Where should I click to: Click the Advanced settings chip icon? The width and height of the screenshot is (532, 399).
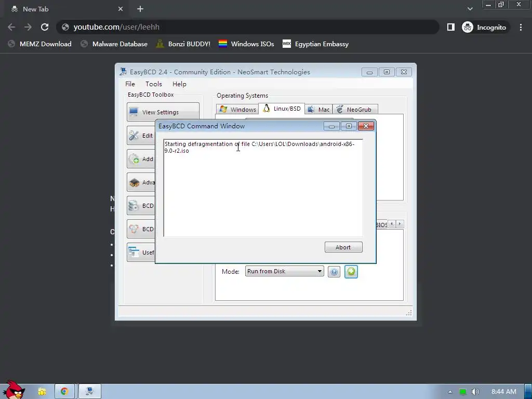(134, 182)
